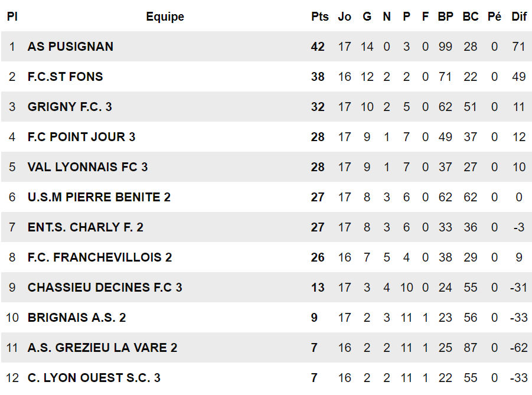Open F.C. FRANCHEVILLOIS 2 team entry
Image resolution: width=532 pixels, height=395 pixels.
[100, 257]
